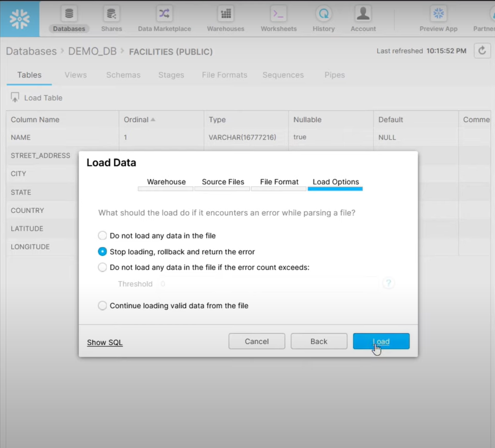
Task: Select error count exceeds radio option
Action: 102,268
